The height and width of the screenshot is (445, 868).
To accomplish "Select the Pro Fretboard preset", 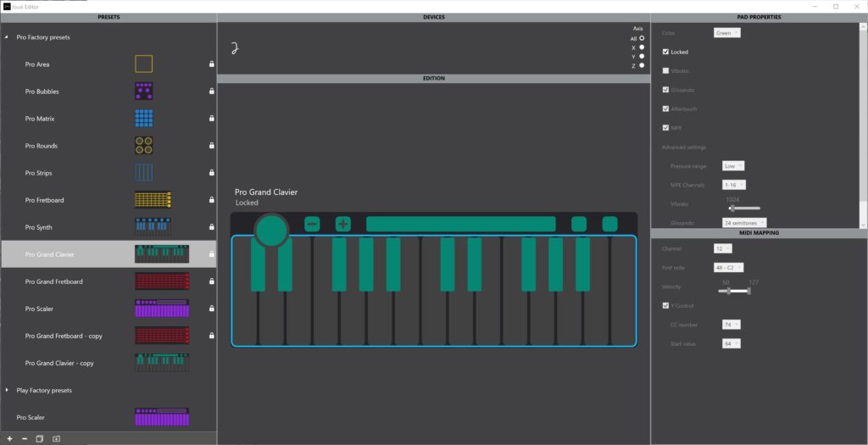I will (x=44, y=200).
